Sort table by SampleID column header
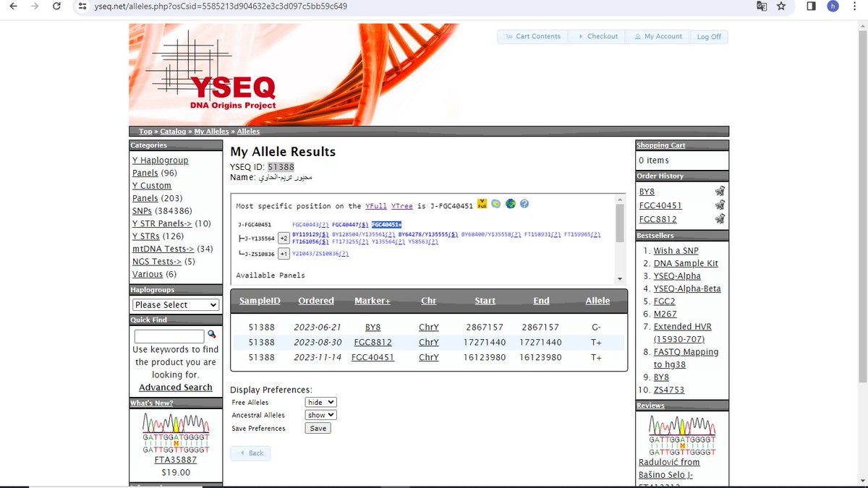The width and height of the screenshot is (868, 488). pyautogui.click(x=260, y=301)
